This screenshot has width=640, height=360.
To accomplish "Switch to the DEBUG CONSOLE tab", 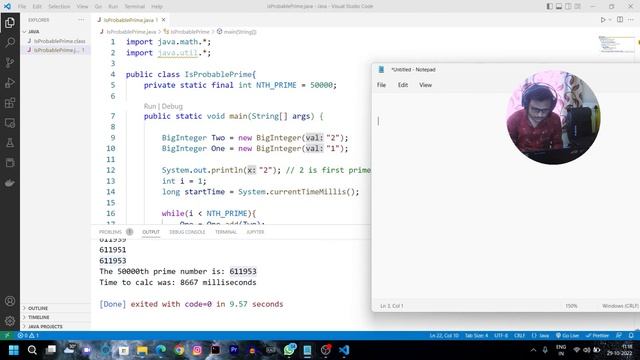I will tap(187, 232).
